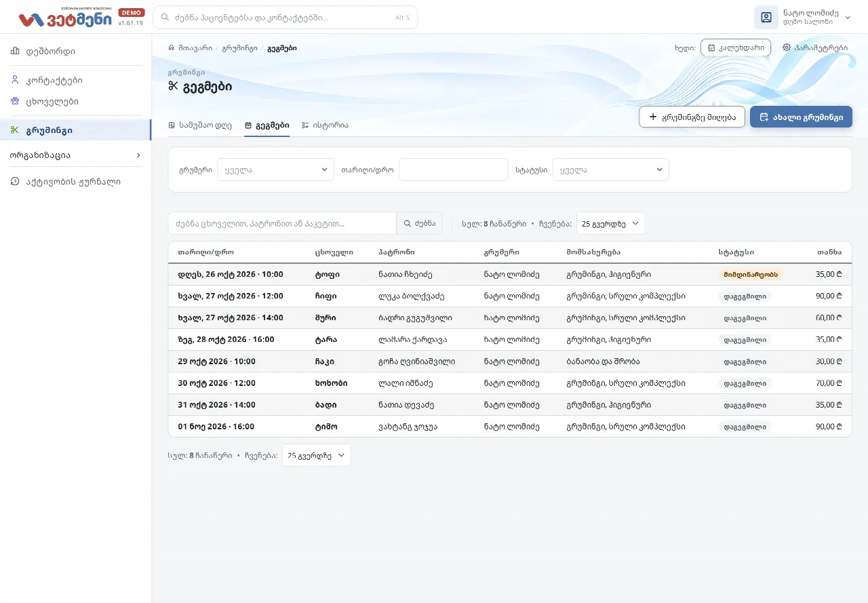Click the 70,00 ₾ amount cell
The height and width of the screenshot is (603, 868).
point(829,383)
